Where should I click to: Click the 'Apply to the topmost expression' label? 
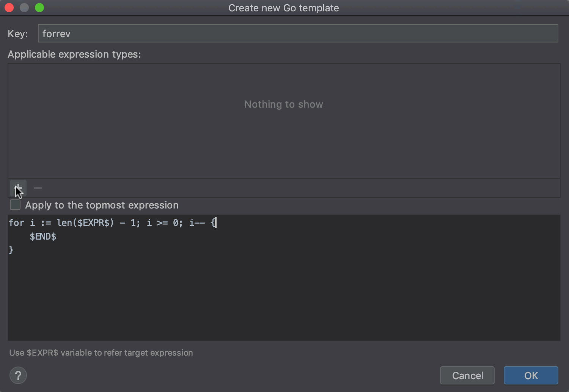pos(102,205)
